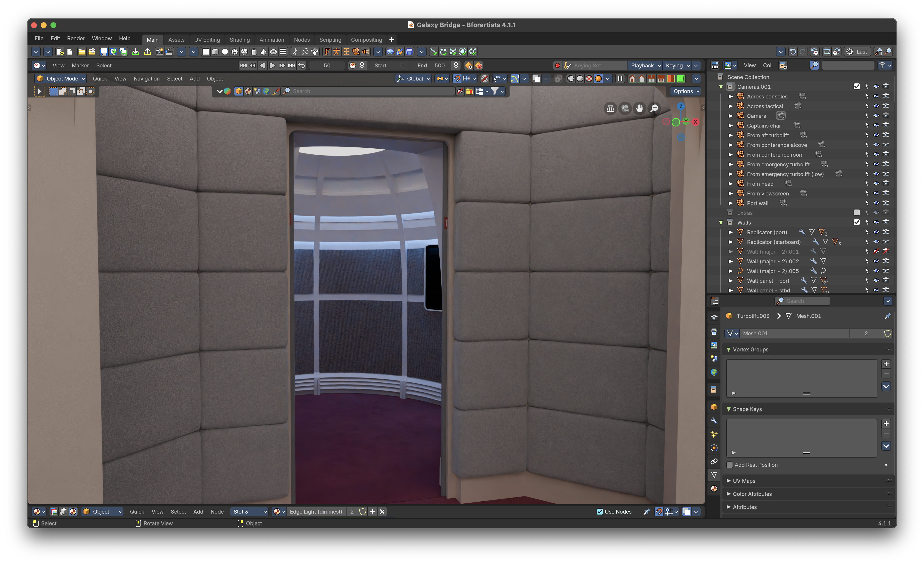Add a cylinder mesh primitive
Screen dimensions: 924x564
click(254, 52)
